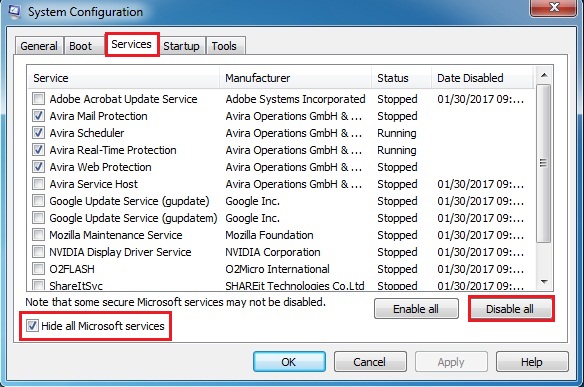Toggle Avira Real-Time Protection checkbox
Screen dimensions: 584x387
[x=38, y=150]
